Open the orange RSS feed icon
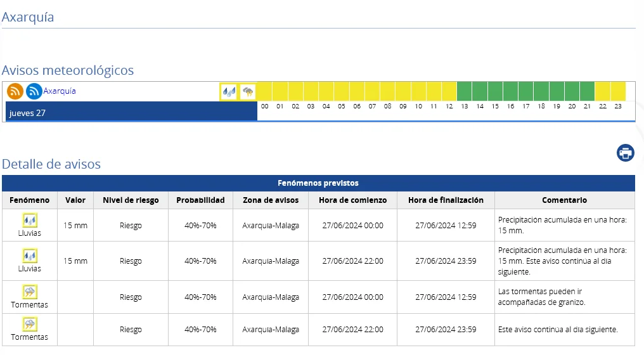 pos(15,91)
